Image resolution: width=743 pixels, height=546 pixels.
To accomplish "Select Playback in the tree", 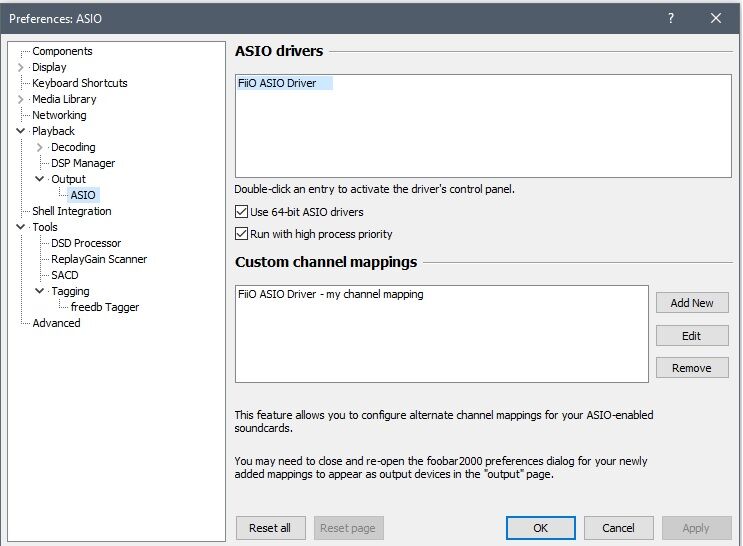I will pyautogui.click(x=53, y=131).
